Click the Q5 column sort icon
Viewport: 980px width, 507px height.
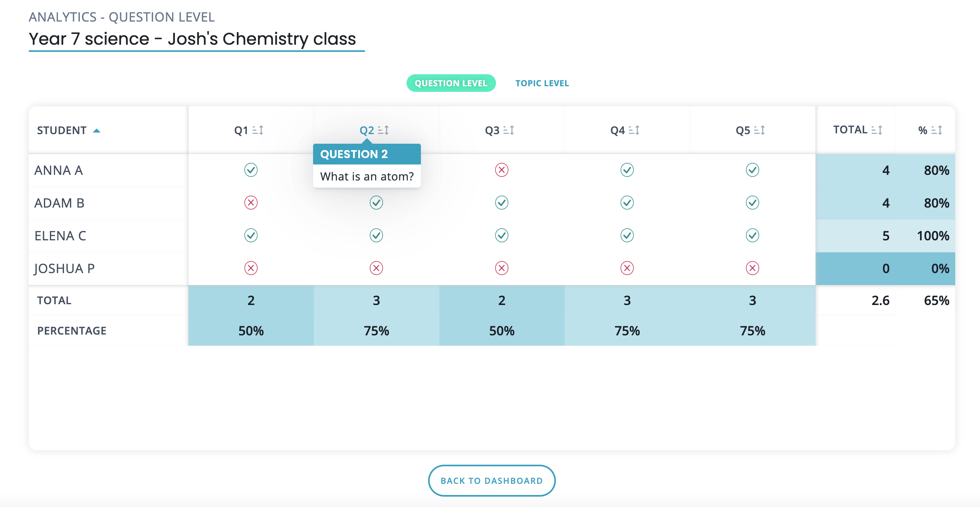760,130
